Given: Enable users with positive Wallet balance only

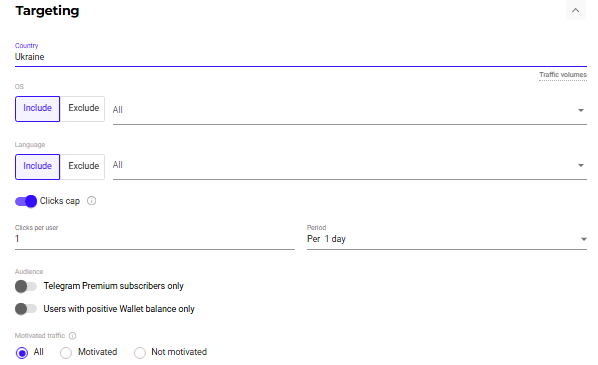Looking at the screenshot, I should tap(26, 309).
